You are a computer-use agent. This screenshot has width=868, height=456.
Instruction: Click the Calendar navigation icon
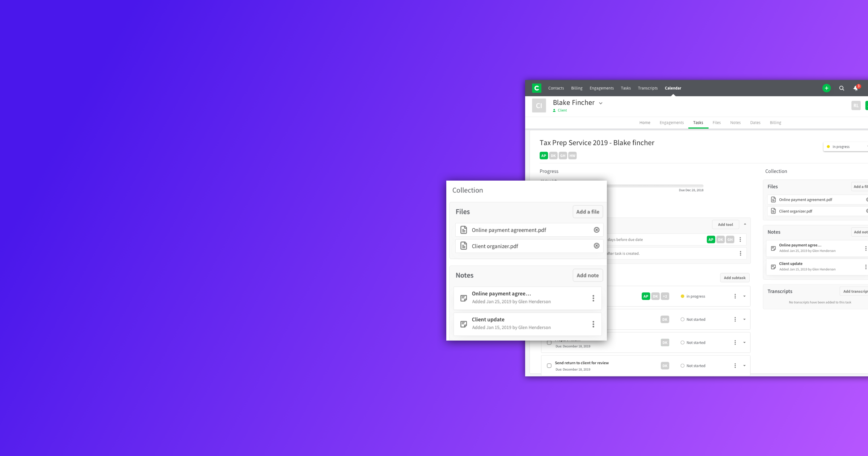[673, 88]
